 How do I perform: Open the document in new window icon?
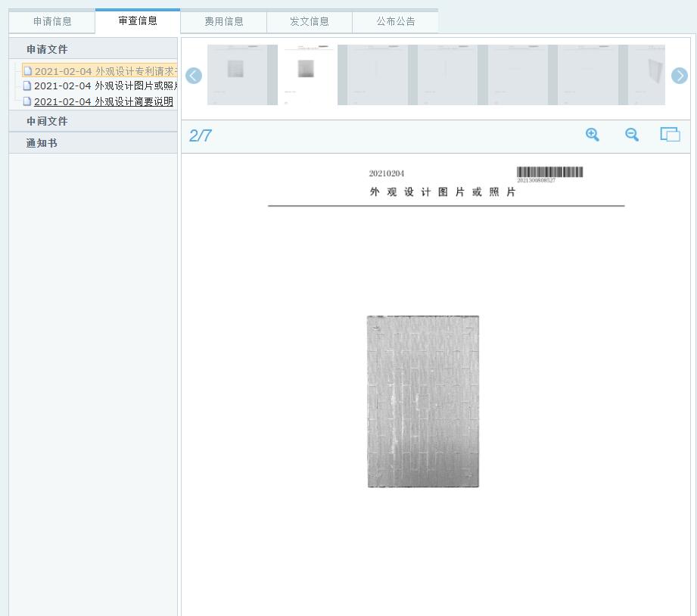[670, 135]
